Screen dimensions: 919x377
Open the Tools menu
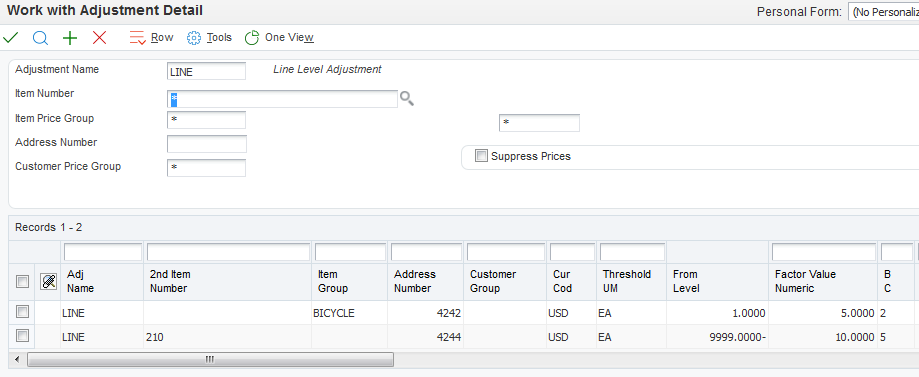[209, 38]
